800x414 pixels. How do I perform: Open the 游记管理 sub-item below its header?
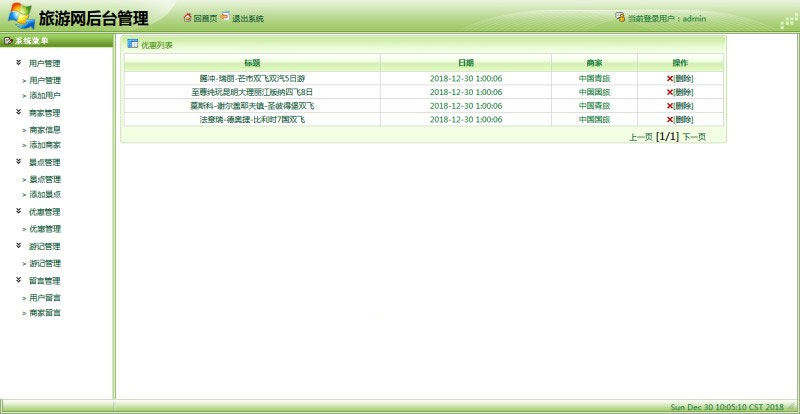tap(45, 263)
